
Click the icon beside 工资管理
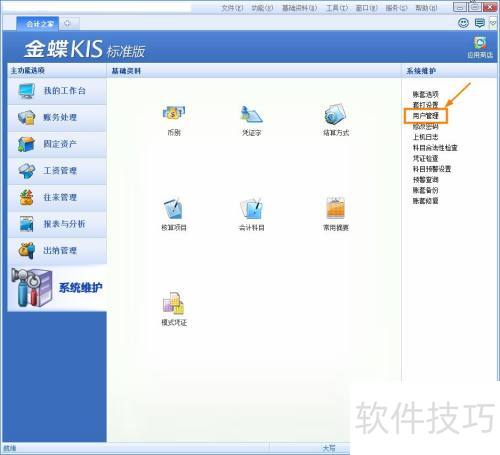pos(27,171)
